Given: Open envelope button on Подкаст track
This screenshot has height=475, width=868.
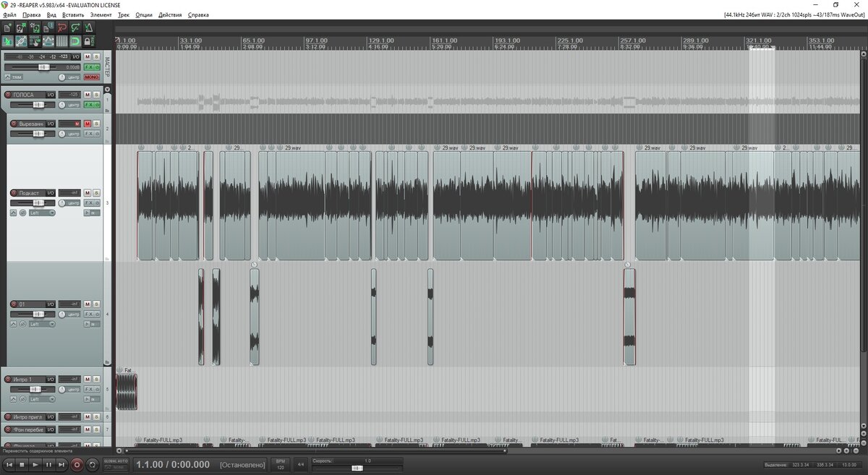Looking at the screenshot, I should [x=13, y=213].
